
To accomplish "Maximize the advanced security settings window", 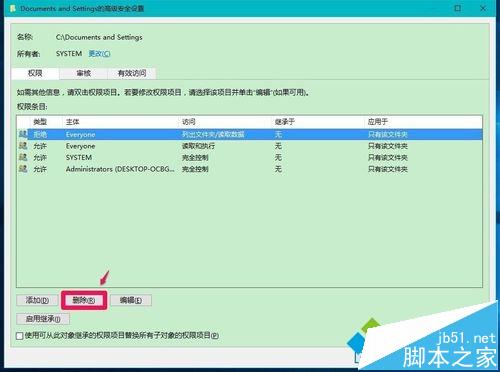I will click(x=458, y=8).
